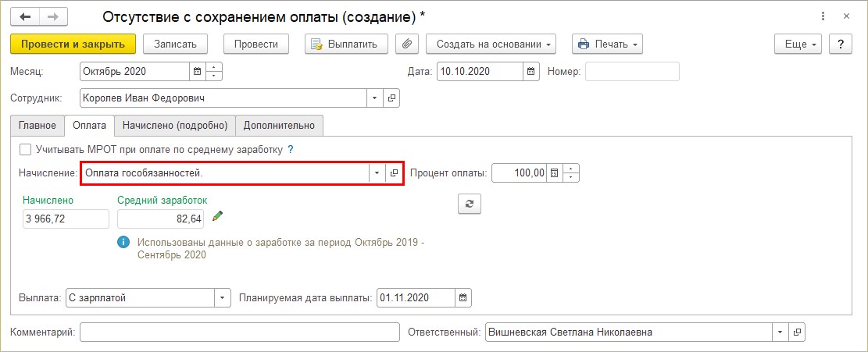Open attached files paperclip button

407,44
